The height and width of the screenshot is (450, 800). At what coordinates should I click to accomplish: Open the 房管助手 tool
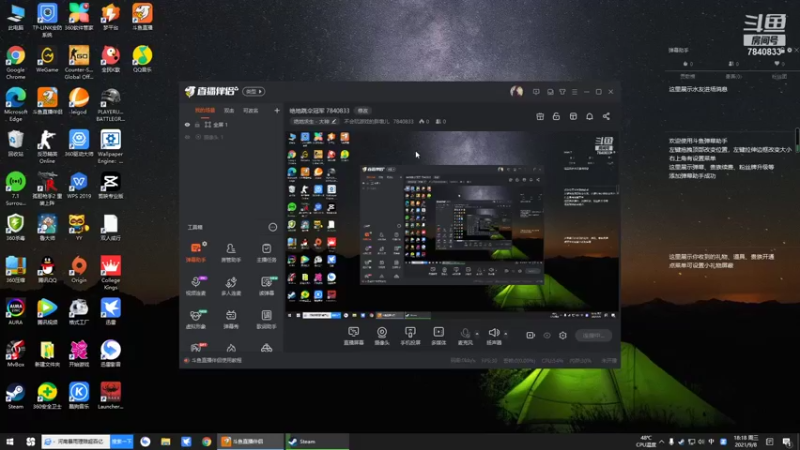[231, 252]
